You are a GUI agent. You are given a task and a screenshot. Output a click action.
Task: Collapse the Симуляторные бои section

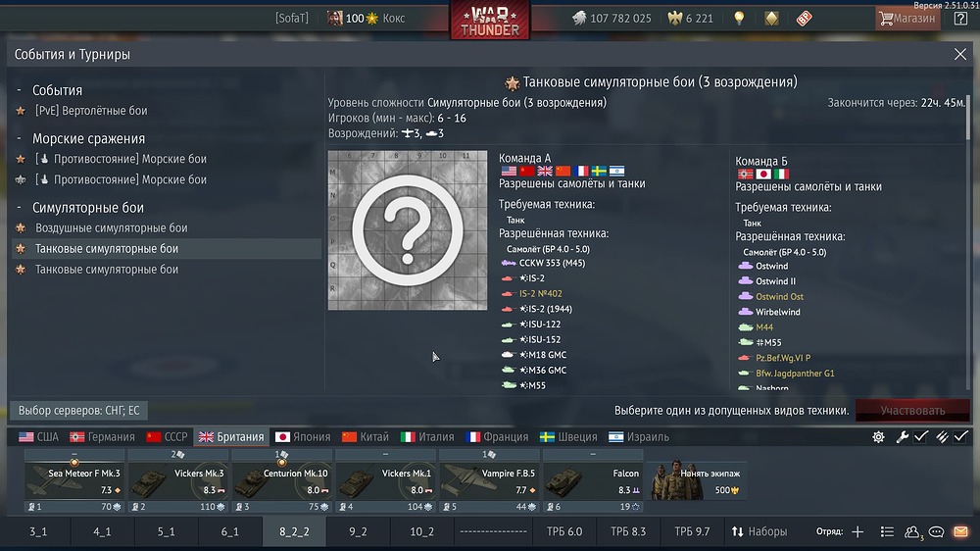(19, 207)
